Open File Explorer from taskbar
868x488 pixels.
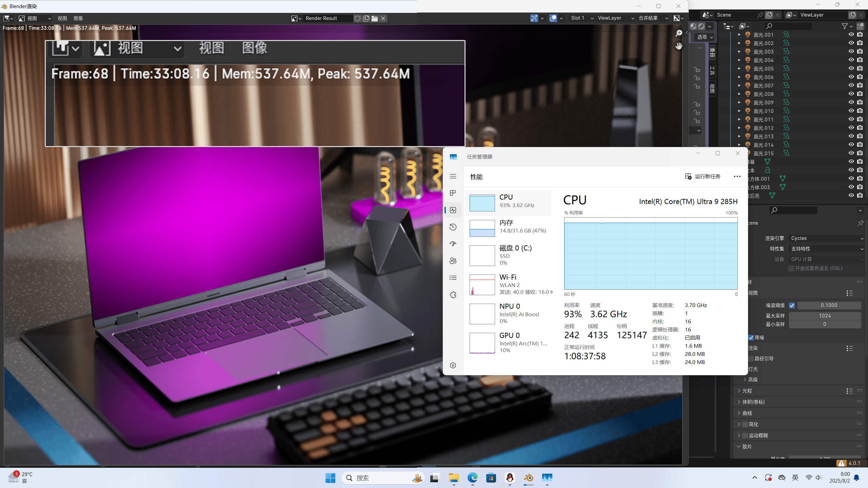point(454,478)
